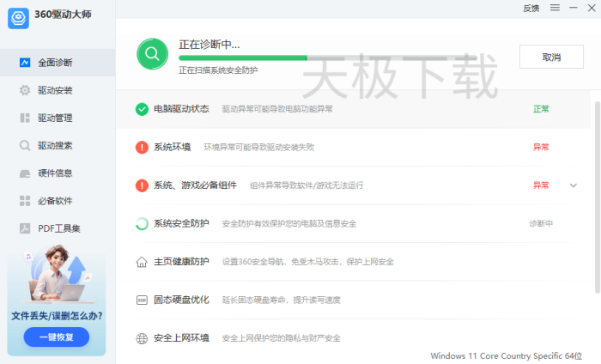Click the vertical scrollbar of results list
This screenshot has height=364, width=601.
tap(598, 197)
